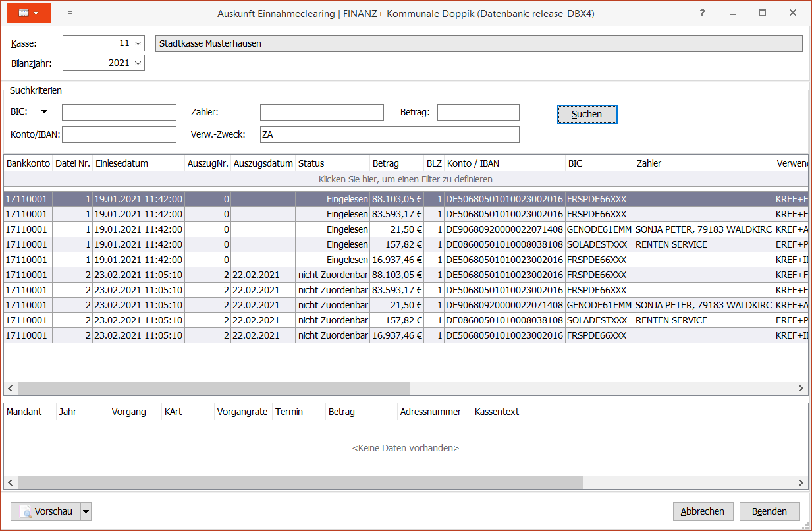Click RENTEN SERVICE payer in nicht Zuordenbar row
Image resolution: width=812 pixels, height=531 pixels.
(x=704, y=320)
